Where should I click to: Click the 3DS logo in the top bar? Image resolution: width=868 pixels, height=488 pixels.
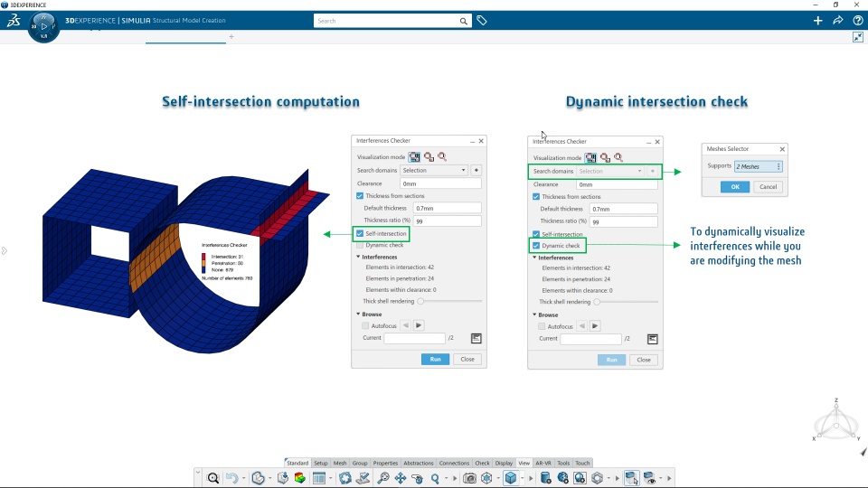pyautogui.click(x=14, y=21)
